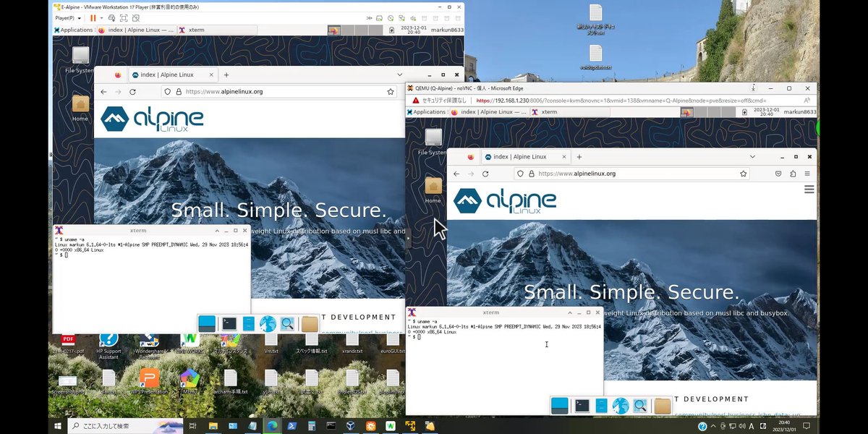Open Applications menu in noVNC Alpine panel

click(x=426, y=112)
